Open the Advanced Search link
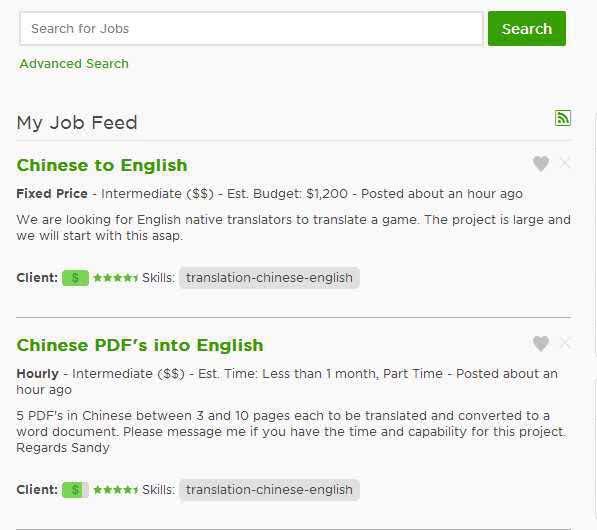The height and width of the screenshot is (530, 597). tap(74, 64)
